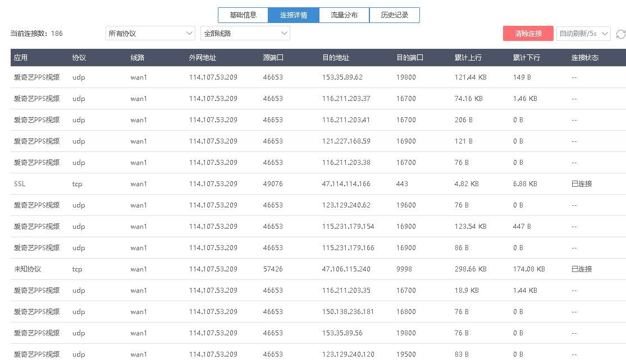Screen dimensions: 626x364
Task: Click the manual refresh icon
Action: pos(620,34)
